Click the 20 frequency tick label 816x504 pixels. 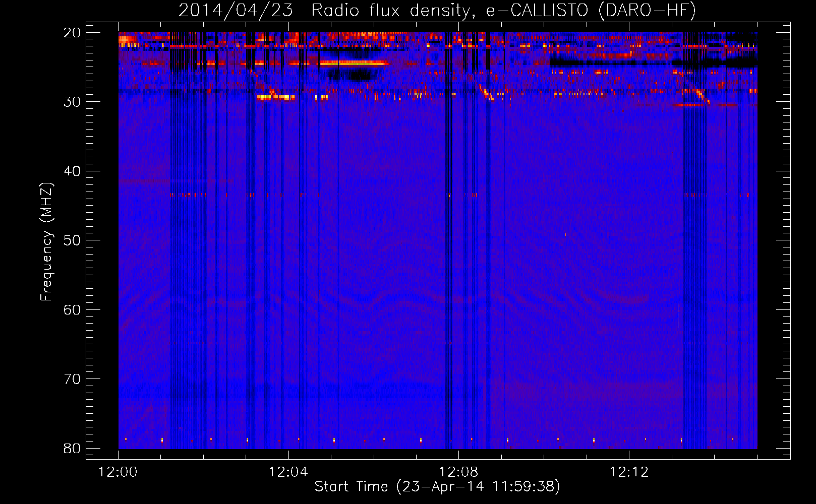[x=72, y=33]
